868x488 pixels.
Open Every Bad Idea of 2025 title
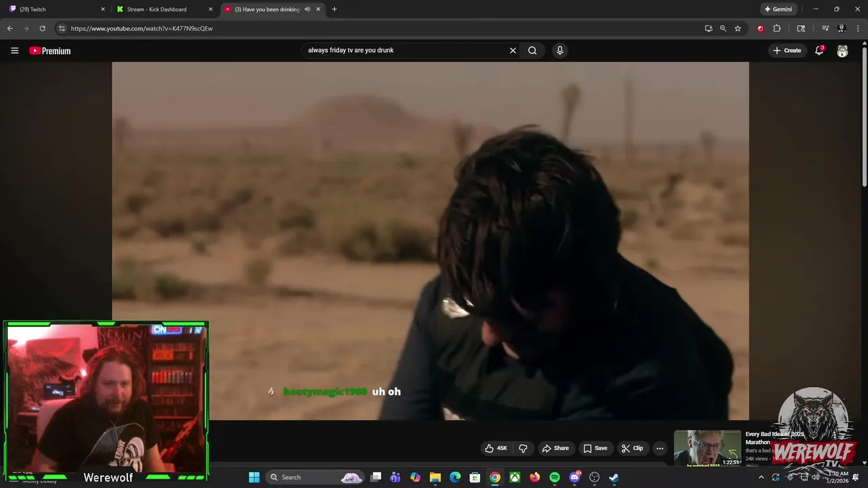pos(774,438)
